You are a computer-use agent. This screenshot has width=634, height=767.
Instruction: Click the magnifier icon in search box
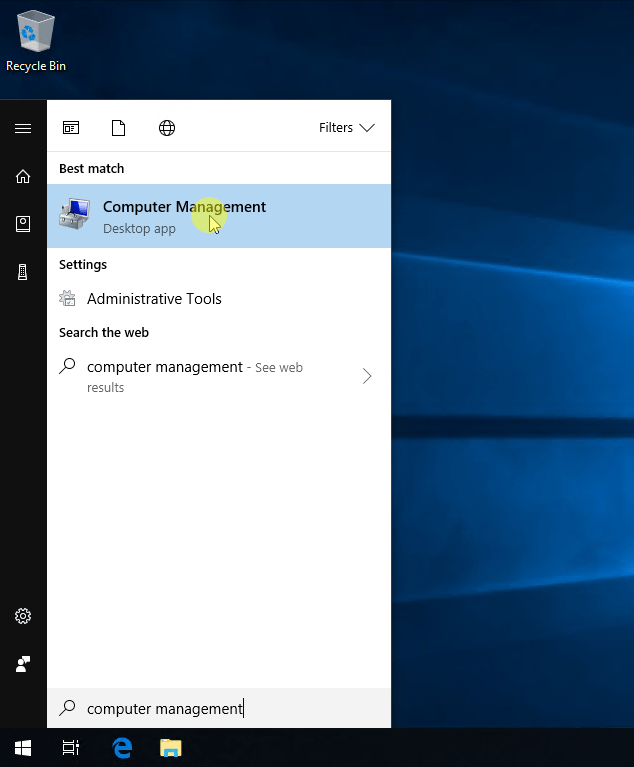click(x=68, y=708)
